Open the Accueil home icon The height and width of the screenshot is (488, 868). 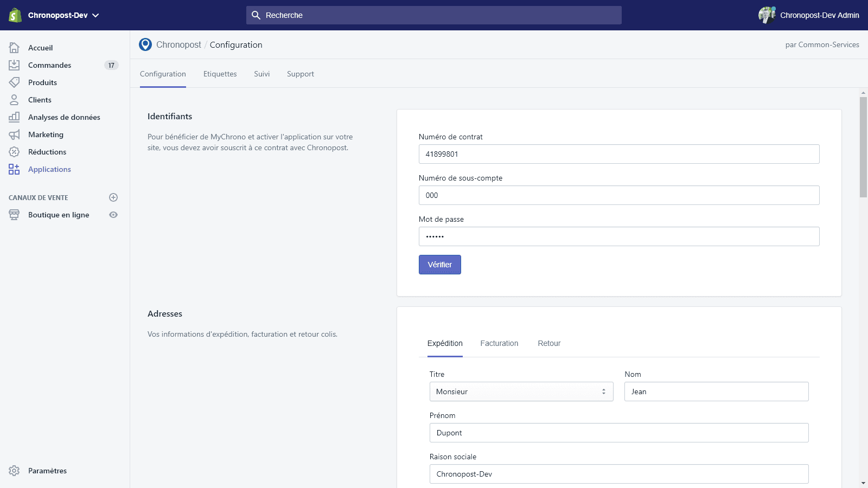[14, 48]
